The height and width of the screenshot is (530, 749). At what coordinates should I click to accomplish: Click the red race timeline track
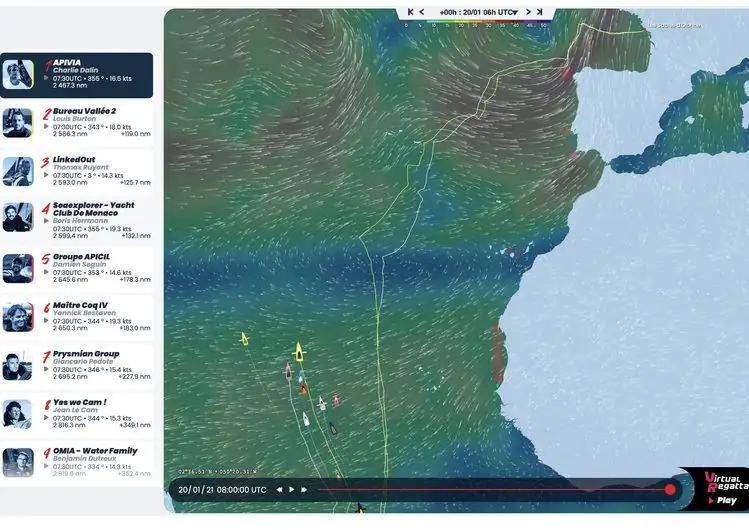tap(492, 489)
